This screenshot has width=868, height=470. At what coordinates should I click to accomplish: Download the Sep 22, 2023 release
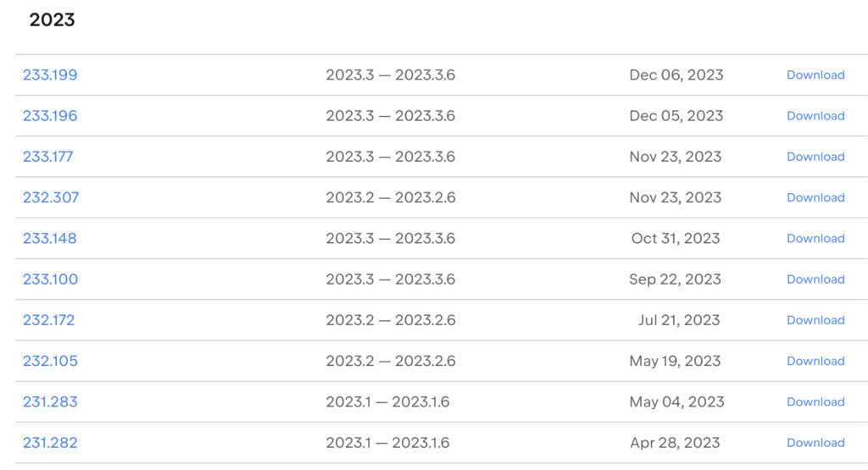coord(815,279)
